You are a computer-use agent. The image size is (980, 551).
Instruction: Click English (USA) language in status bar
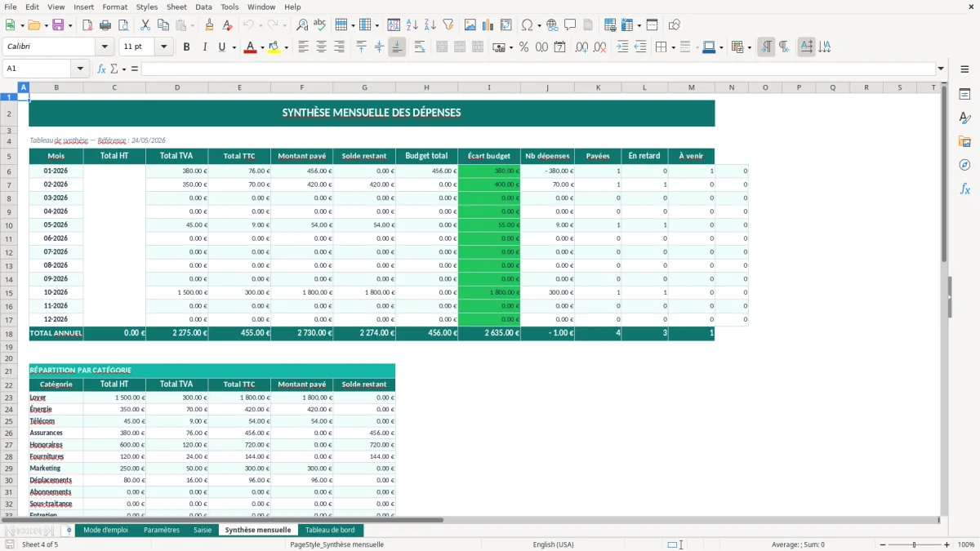coord(553,544)
